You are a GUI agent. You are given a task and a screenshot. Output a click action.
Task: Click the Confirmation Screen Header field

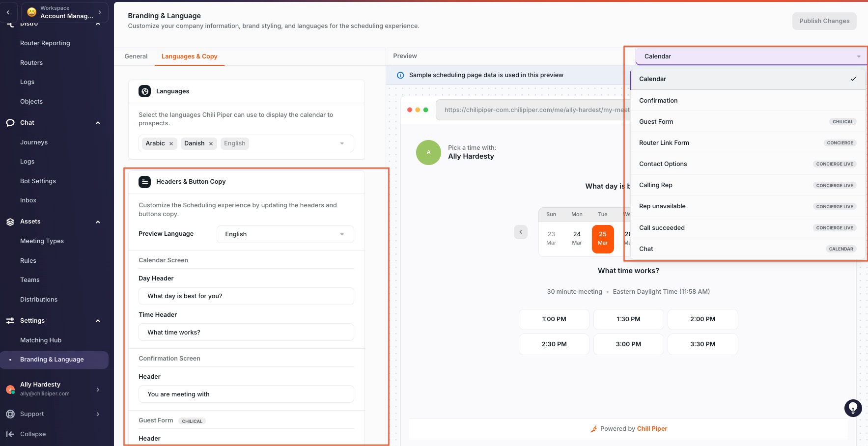pos(246,394)
